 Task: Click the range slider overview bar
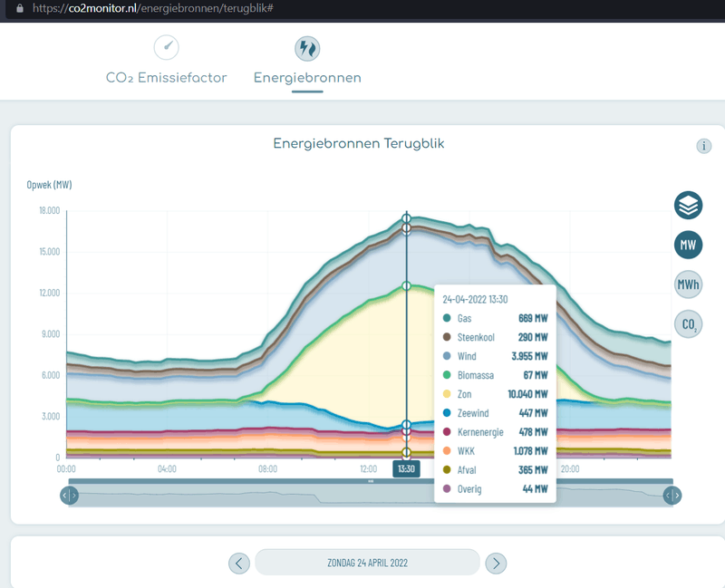coord(371,495)
